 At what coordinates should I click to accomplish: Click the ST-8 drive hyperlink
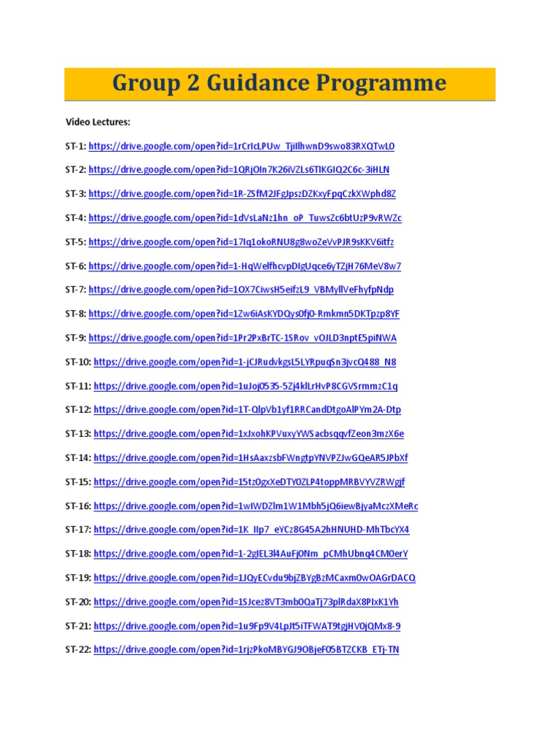coord(244,314)
